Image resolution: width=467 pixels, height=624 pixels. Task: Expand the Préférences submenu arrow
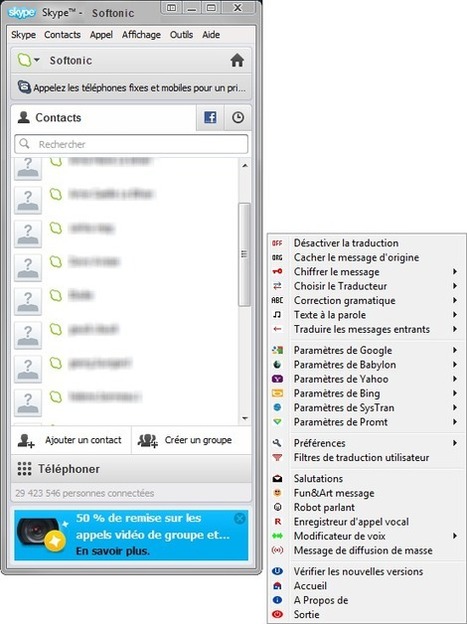click(455, 443)
